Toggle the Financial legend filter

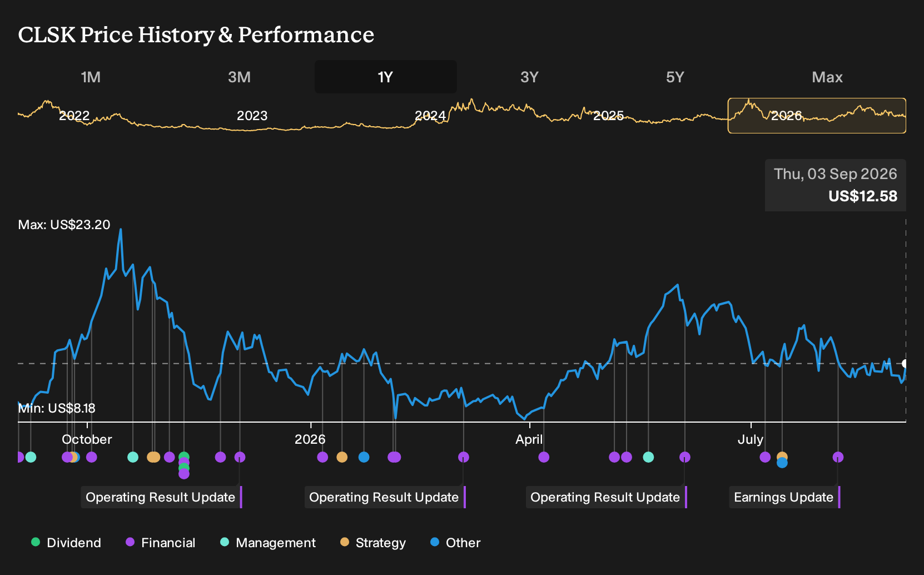click(x=161, y=543)
